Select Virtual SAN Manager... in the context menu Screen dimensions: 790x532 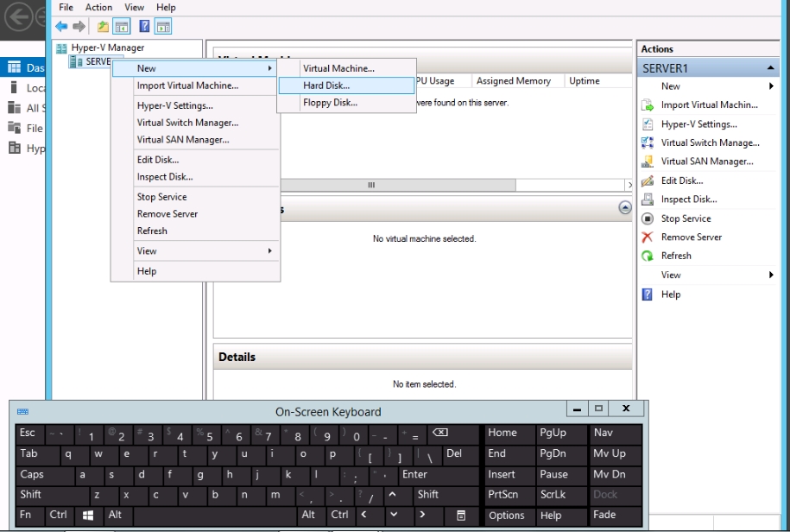[195, 140]
